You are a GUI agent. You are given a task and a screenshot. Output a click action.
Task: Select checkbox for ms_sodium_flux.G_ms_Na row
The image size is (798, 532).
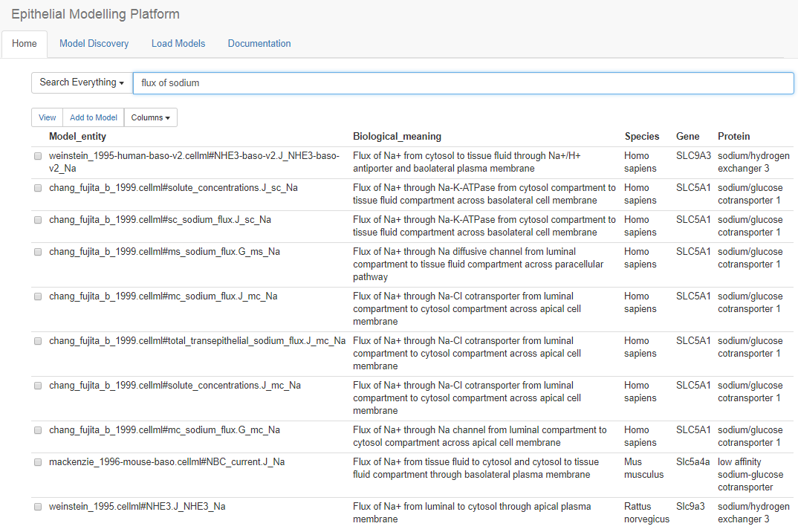click(38, 252)
